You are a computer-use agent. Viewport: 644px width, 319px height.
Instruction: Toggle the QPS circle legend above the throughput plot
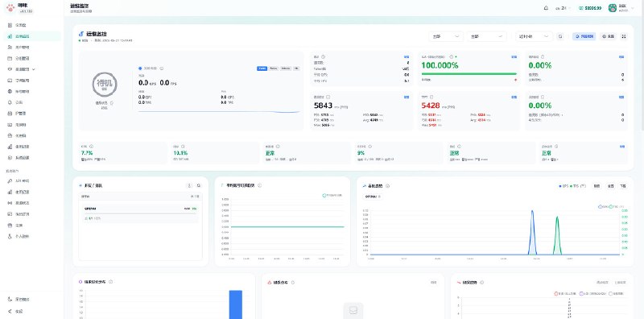603,206
